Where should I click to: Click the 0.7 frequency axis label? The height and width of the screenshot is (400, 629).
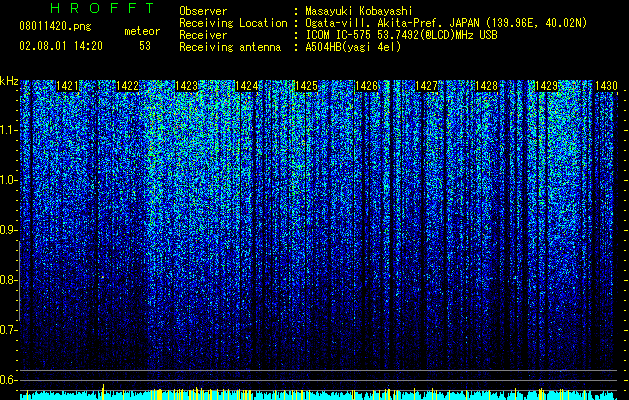(9, 330)
